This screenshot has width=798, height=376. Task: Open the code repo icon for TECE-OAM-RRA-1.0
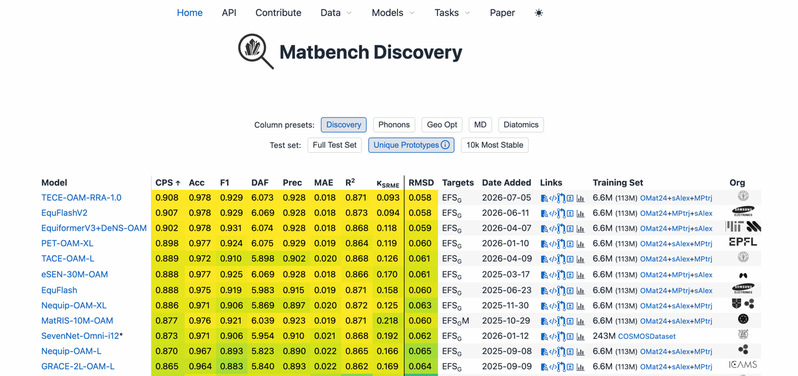point(553,198)
